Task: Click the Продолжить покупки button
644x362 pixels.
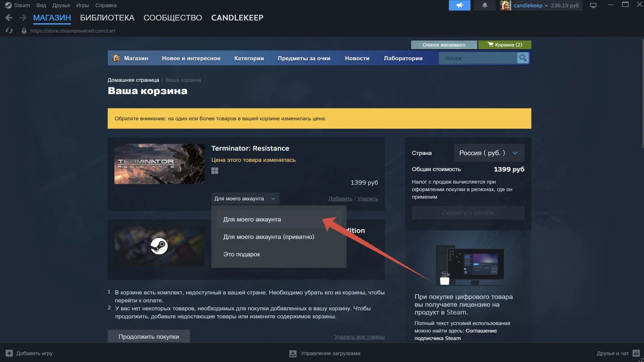Action: tap(148, 337)
